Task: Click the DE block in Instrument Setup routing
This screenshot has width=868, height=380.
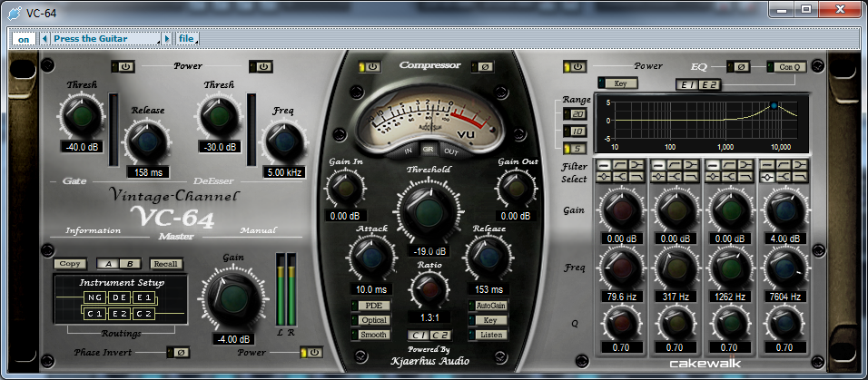Action: [119, 298]
